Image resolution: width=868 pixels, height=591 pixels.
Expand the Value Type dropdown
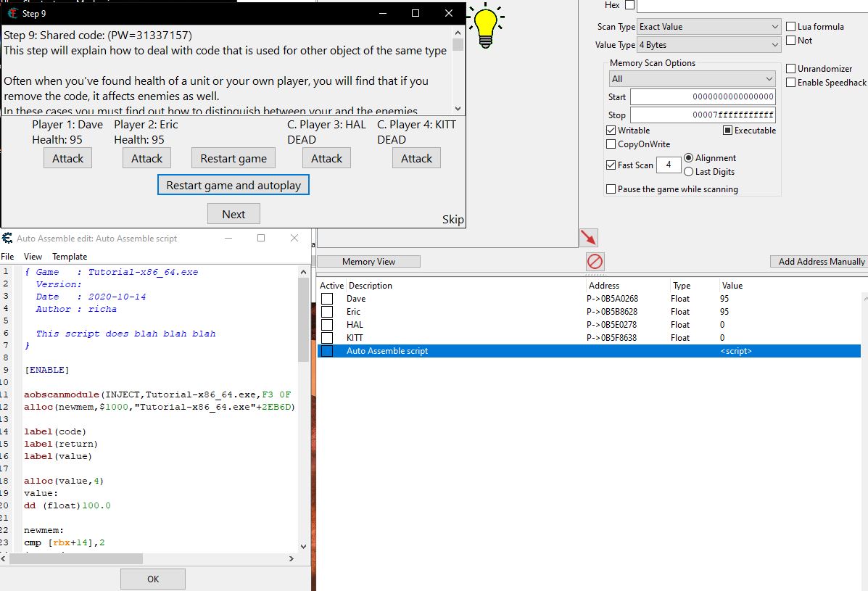708,45
